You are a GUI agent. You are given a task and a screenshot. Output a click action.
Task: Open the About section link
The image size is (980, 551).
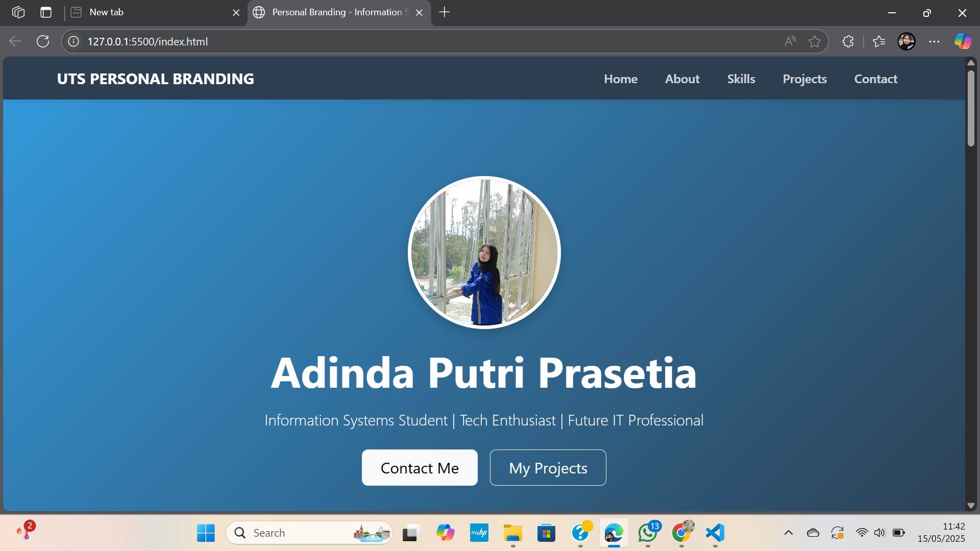[x=682, y=79]
